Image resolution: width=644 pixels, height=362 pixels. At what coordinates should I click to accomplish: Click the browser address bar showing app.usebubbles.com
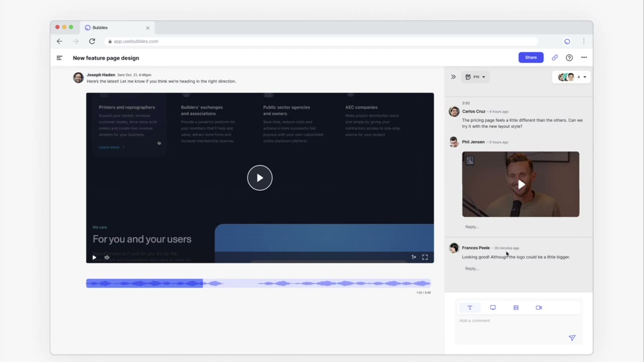(x=322, y=41)
